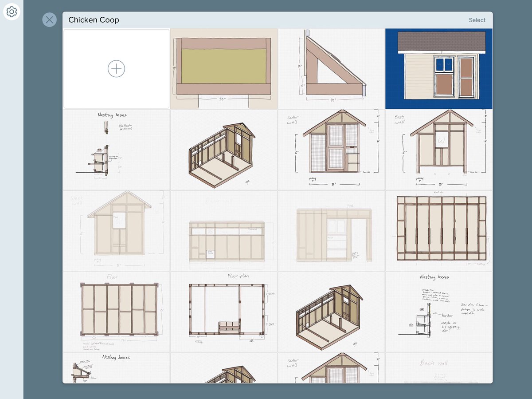Screen dimensions: 532x399
Task: Open the faded West wall drawing
Action: coord(116,231)
